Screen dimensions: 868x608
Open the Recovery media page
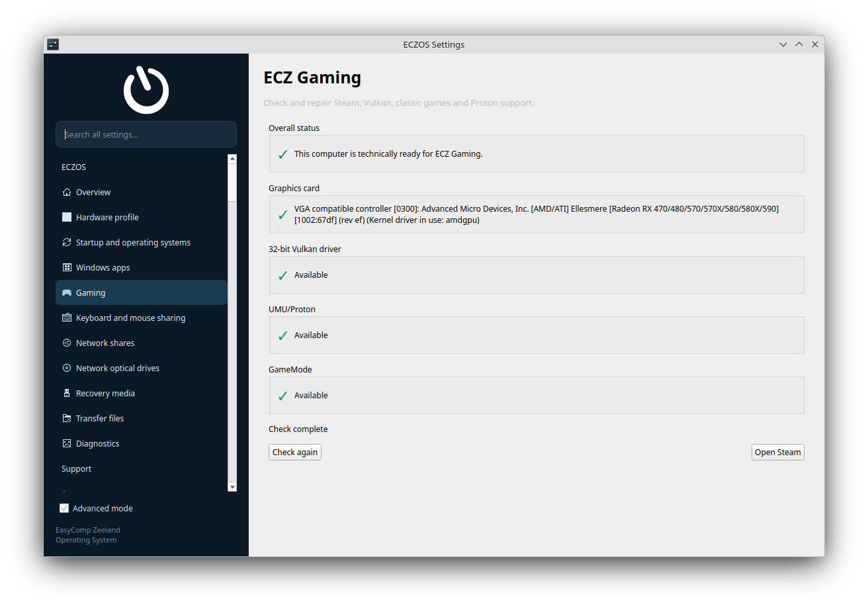tap(142, 394)
